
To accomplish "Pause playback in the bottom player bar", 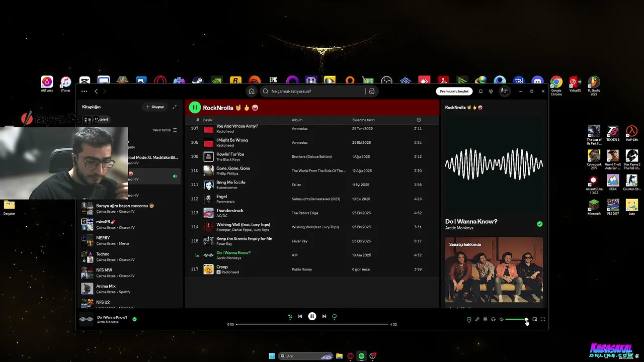I will (x=312, y=316).
